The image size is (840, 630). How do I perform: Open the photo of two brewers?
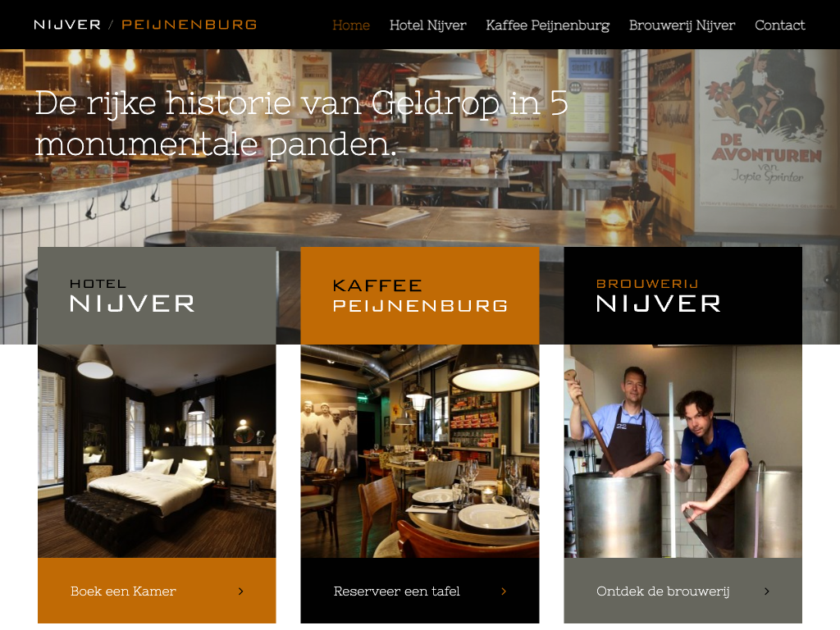[x=683, y=451]
